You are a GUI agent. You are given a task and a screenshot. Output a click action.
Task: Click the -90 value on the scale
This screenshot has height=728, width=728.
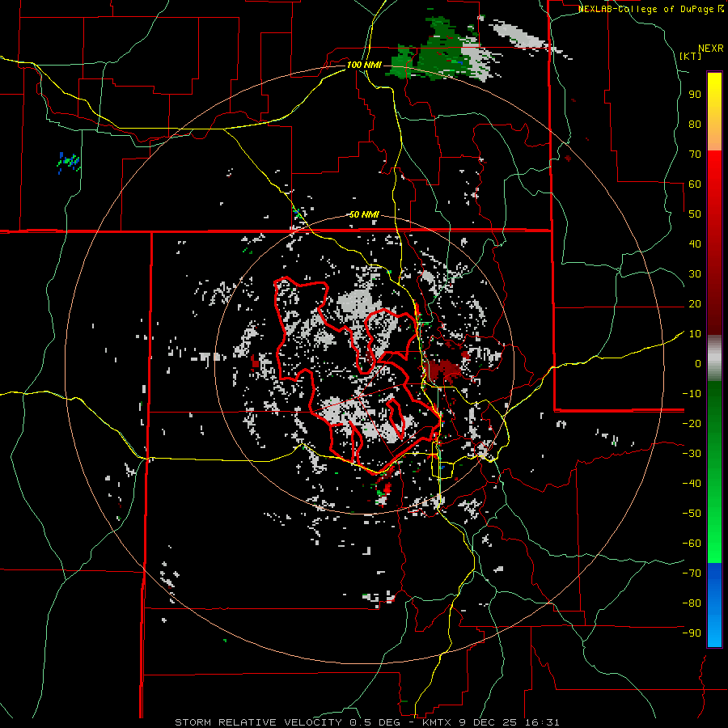click(x=692, y=633)
